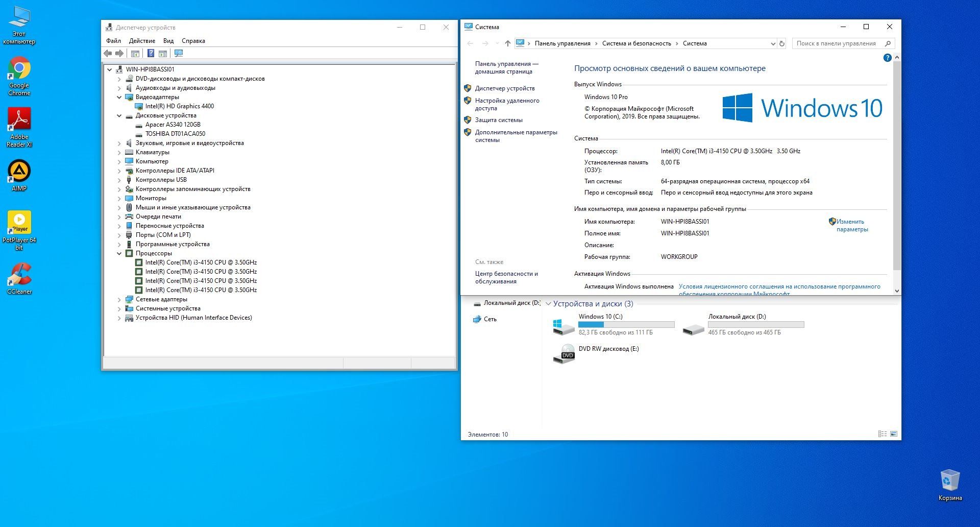This screenshot has width=980, height=527.
Task: Focus control panel search field
Action: click(839, 43)
